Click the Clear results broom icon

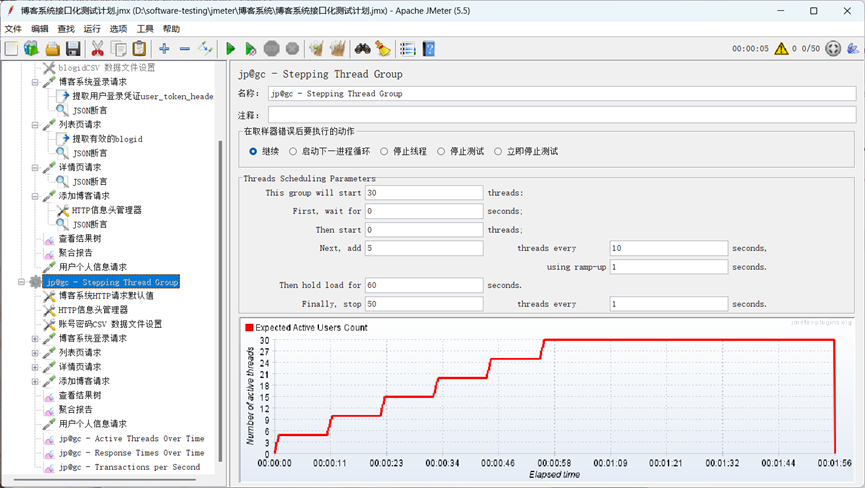316,49
